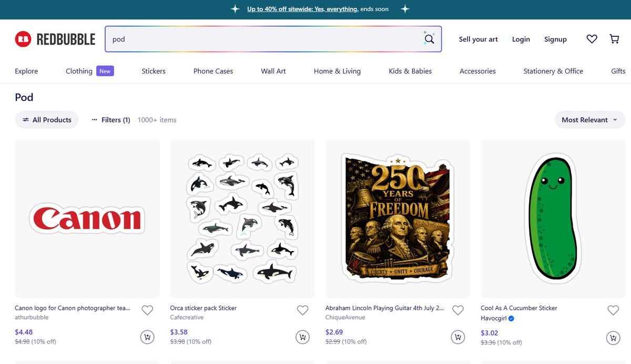The image size is (631, 364).
Task: Open Abraham Lincoln Playing Guitar title
Action: (x=384, y=308)
